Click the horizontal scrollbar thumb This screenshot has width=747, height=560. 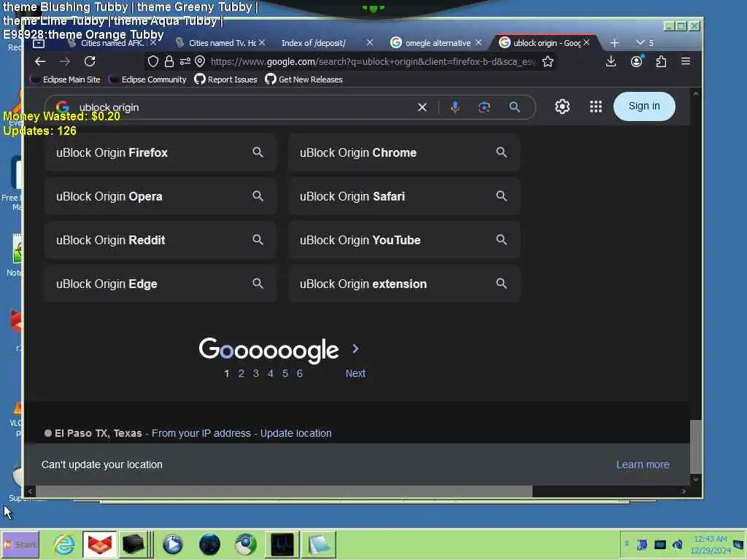coord(285,491)
